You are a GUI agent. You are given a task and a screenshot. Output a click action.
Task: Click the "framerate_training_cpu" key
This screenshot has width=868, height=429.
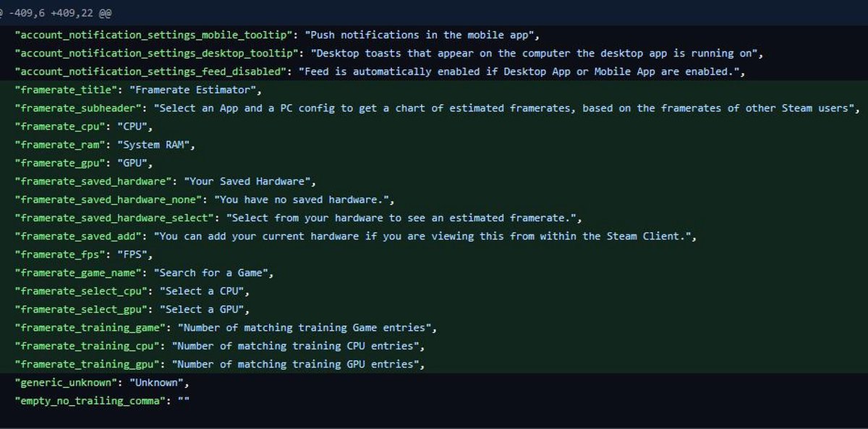point(87,347)
